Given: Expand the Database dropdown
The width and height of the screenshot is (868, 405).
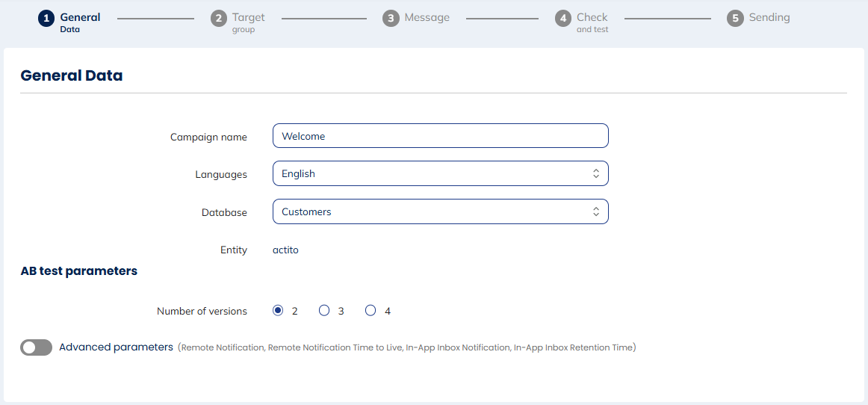Looking at the screenshot, I should tap(440, 211).
